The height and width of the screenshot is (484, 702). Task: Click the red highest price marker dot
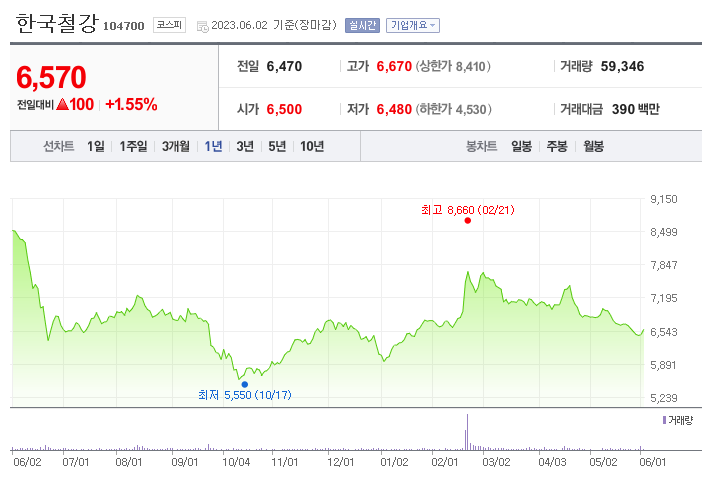coord(467,220)
